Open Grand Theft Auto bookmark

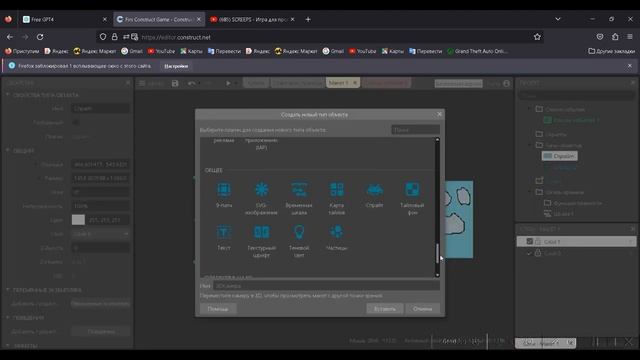point(478,51)
